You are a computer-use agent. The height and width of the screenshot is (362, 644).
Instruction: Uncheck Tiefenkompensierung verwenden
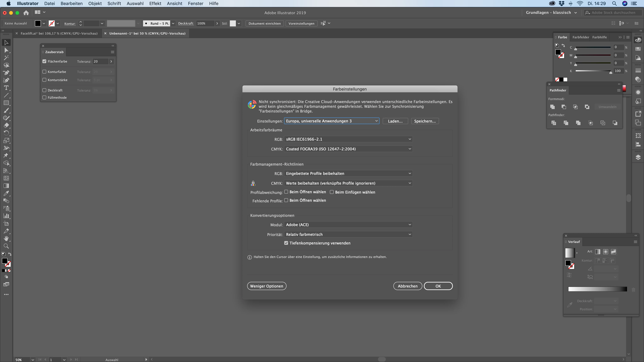(286, 243)
